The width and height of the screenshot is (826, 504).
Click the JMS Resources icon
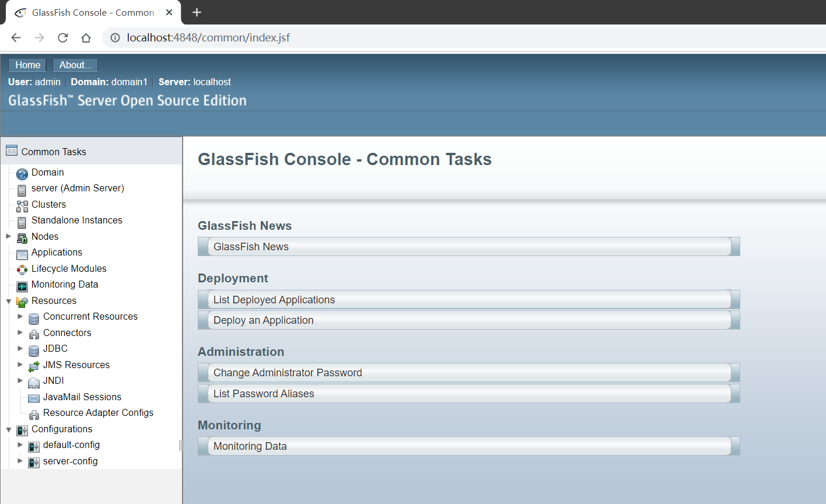click(34, 366)
